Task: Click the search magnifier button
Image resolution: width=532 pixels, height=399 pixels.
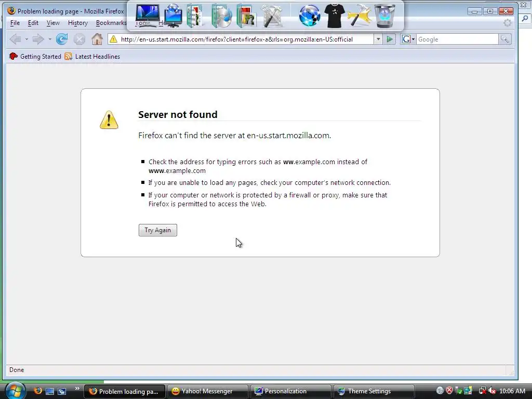Action: (505, 39)
